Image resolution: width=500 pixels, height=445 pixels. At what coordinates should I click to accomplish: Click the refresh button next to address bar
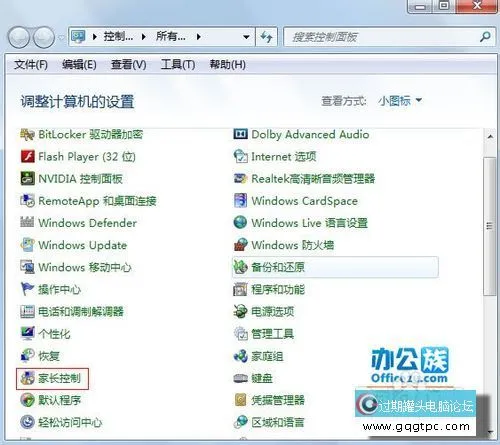coord(266,37)
